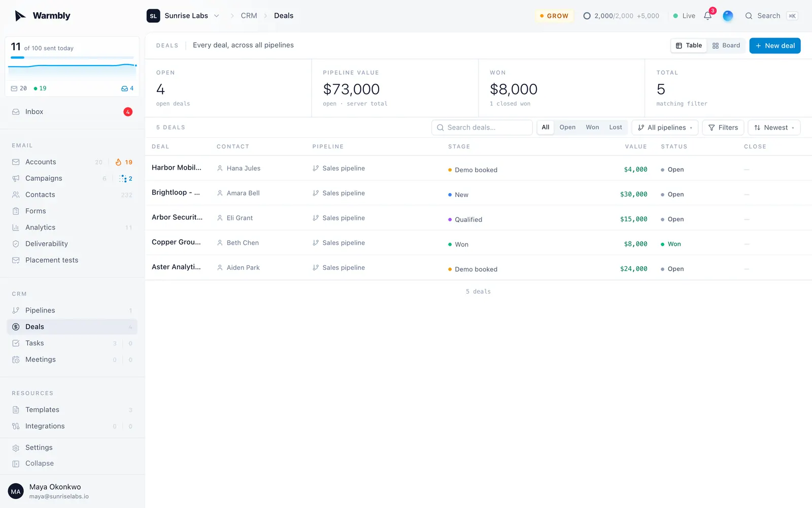812x508 pixels.
Task: Switch to Board view
Action: tap(726, 46)
